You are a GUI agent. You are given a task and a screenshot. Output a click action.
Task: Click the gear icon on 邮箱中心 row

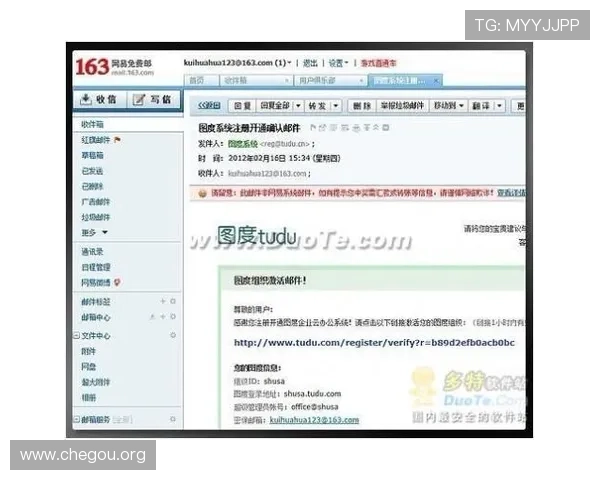173,317
